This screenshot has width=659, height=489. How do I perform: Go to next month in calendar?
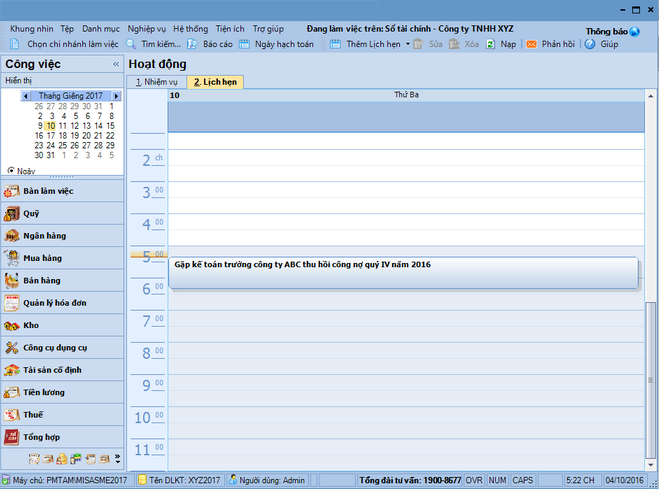(x=116, y=96)
